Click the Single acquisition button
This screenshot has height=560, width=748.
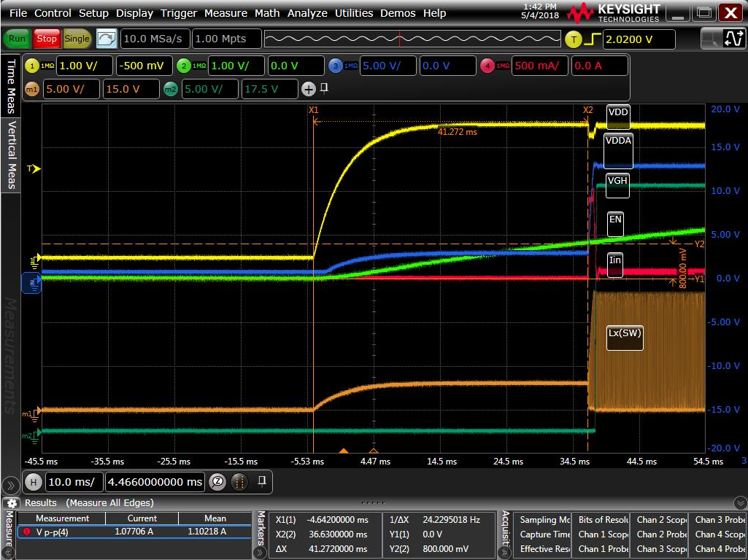click(77, 39)
